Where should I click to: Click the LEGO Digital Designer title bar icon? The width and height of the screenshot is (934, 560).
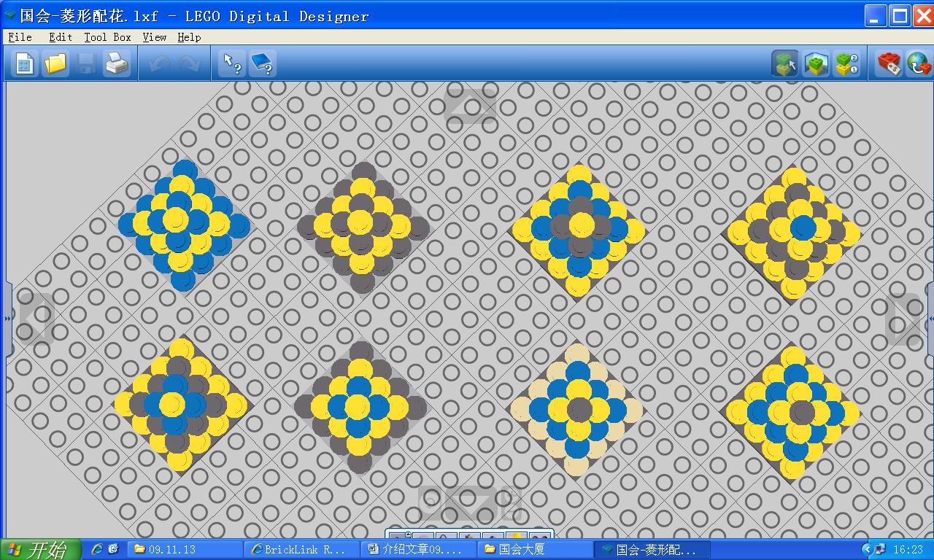click(10, 15)
